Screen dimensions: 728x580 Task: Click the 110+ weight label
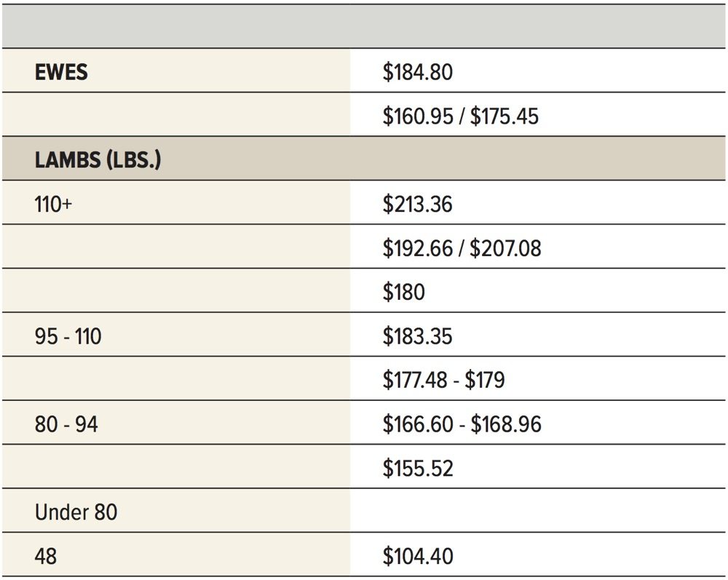pyautogui.click(x=53, y=204)
